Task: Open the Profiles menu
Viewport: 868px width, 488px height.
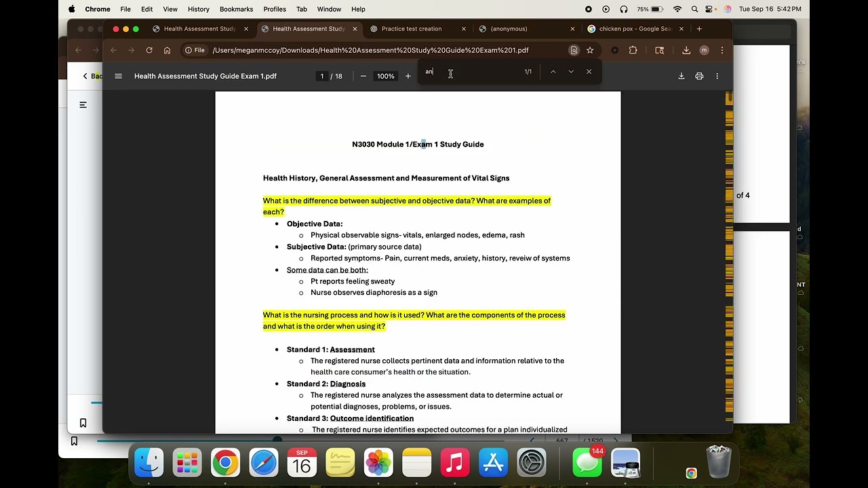Action: [x=275, y=9]
